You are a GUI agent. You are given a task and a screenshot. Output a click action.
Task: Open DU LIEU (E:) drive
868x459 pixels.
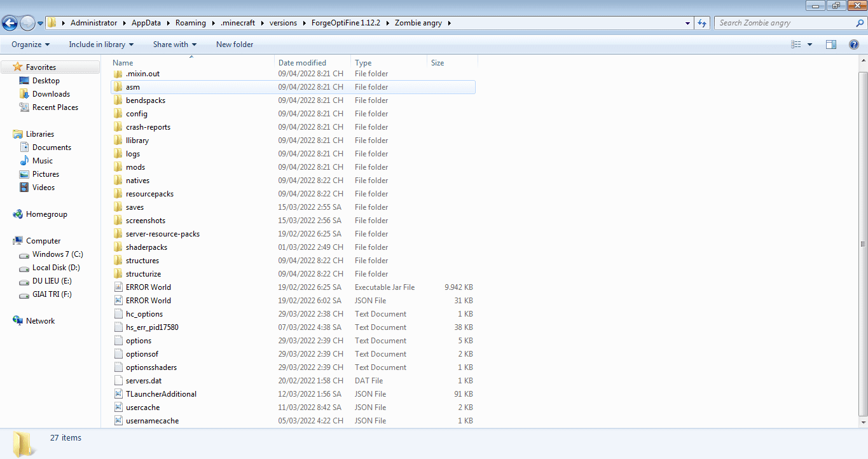point(52,281)
